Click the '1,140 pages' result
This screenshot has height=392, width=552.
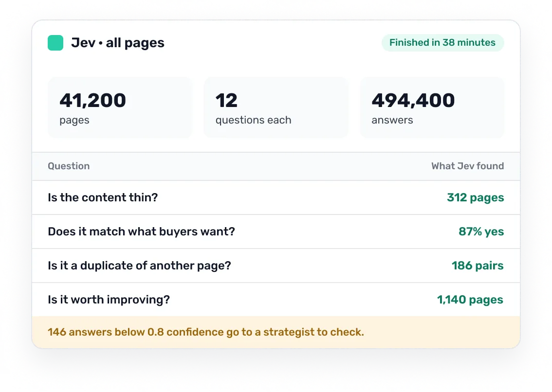(470, 300)
